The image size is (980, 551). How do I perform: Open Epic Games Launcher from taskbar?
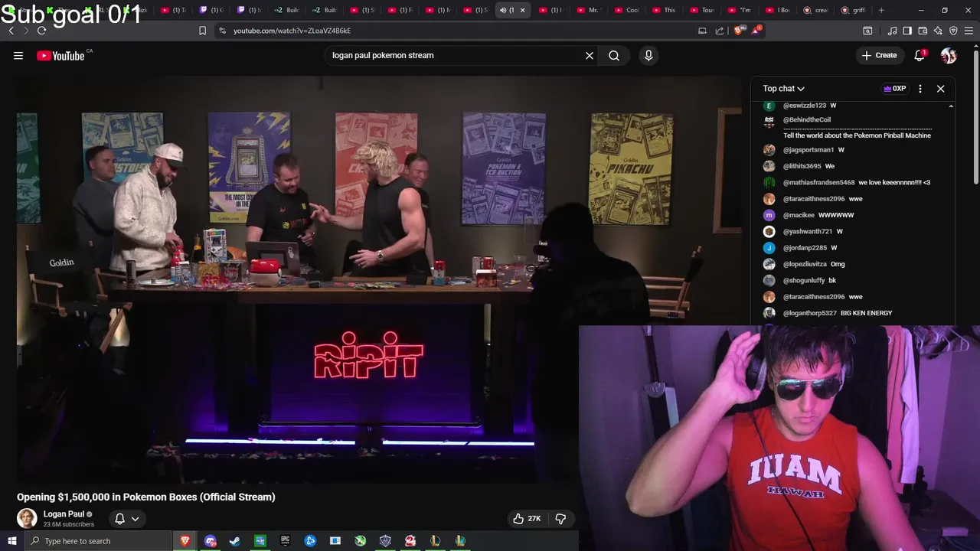(x=285, y=541)
